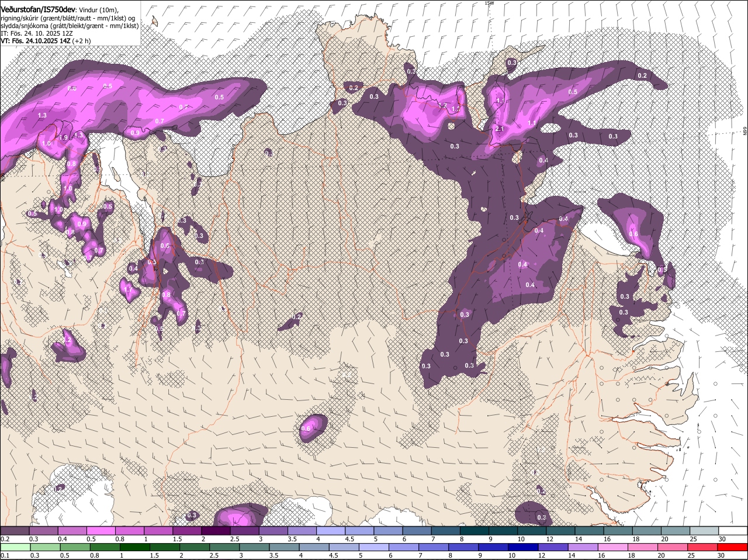This screenshot has height=560, width=748.
Task: Select the darkest purple swatch labeled 2, upper scale
Action: click(216, 530)
